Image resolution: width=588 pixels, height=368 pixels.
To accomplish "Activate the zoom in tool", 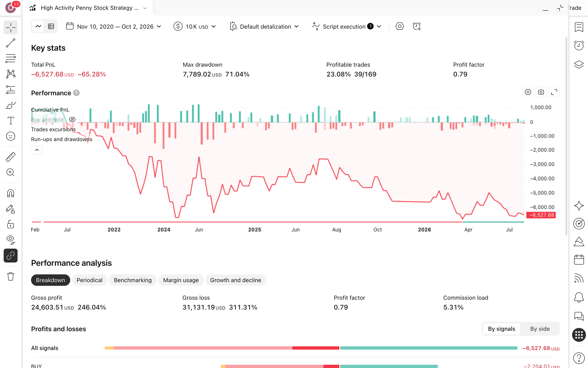I will click(11, 172).
